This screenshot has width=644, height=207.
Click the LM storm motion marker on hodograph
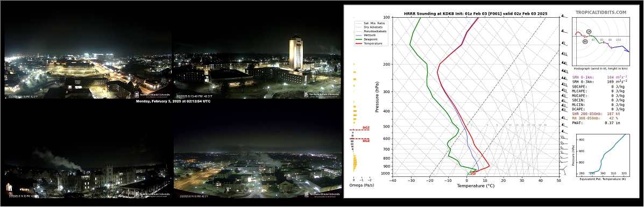[589, 32]
